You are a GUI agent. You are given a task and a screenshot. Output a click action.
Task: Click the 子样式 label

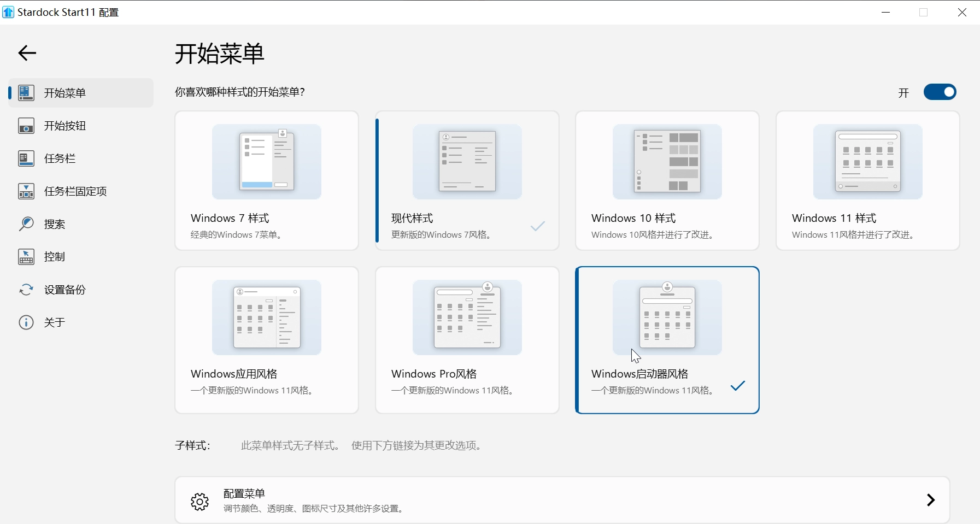tap(192, 445)
